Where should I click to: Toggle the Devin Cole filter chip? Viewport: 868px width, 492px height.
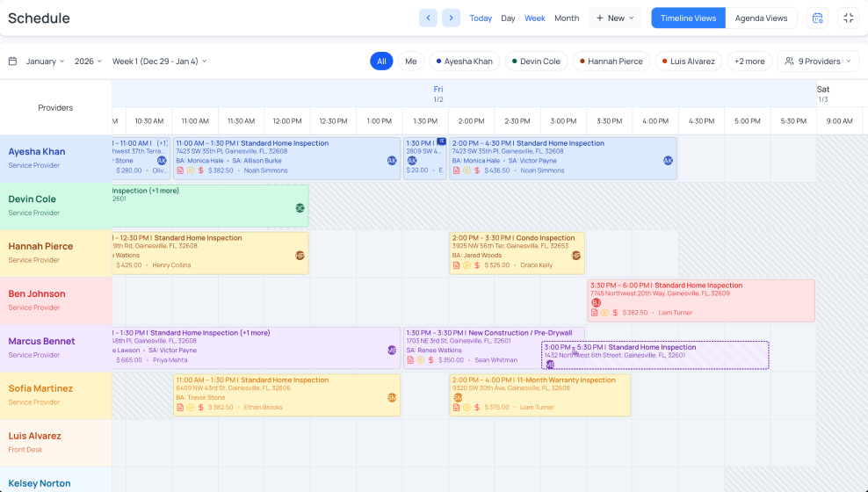pyautogui.click(x=537, y=61)
